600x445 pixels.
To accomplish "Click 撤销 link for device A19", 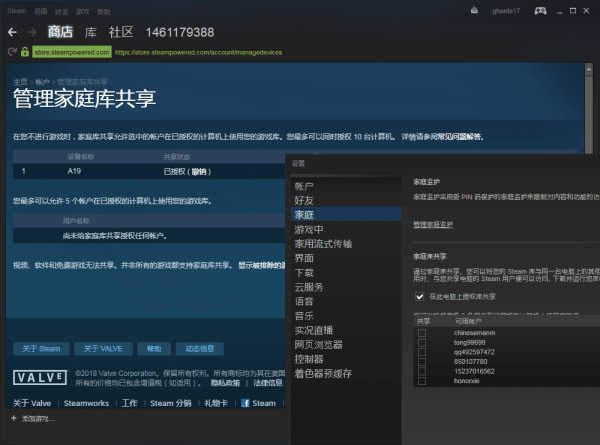I will click(199, 171).
